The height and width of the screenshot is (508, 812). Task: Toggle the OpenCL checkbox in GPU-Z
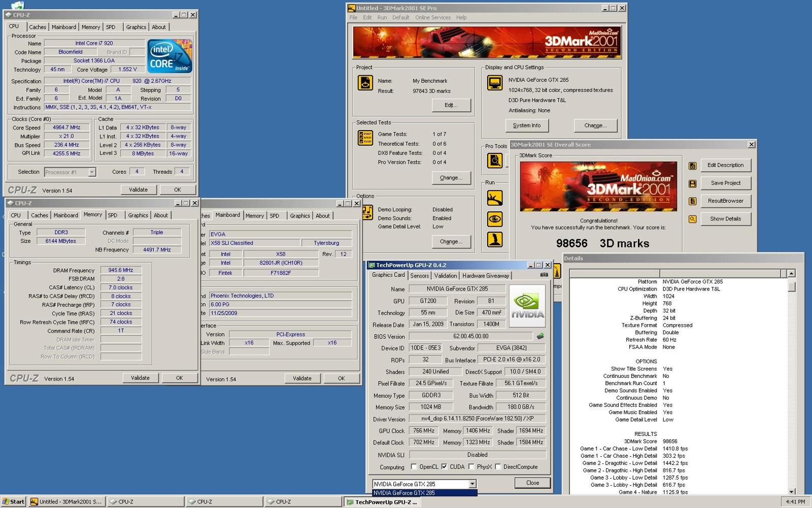point(414,467)
